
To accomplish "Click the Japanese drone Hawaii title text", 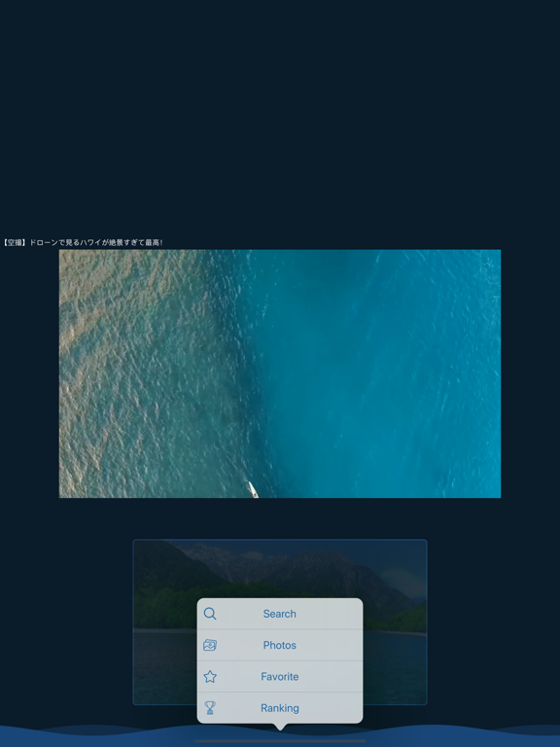I will (82, 242).
